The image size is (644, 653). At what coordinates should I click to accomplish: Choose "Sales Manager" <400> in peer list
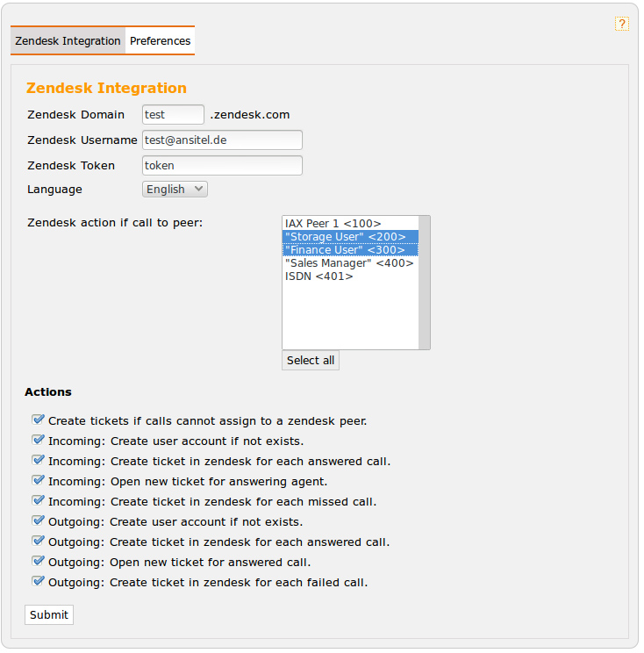349,263
